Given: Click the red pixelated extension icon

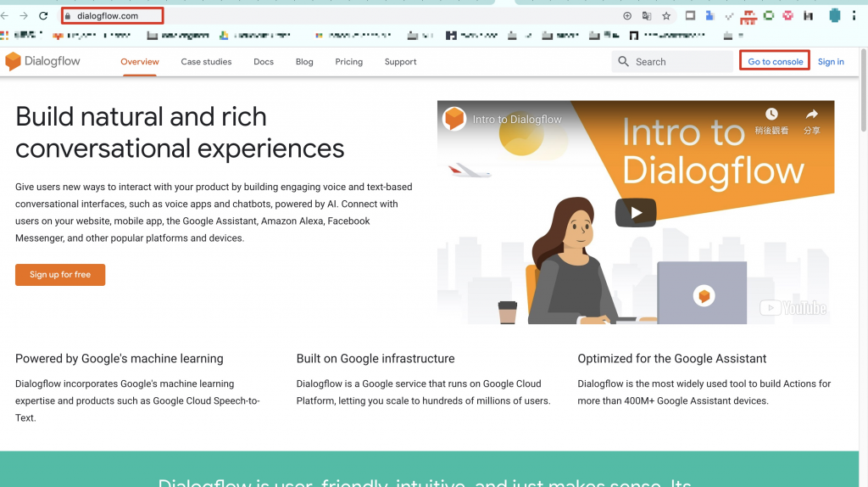Looking at the screenshot, I should click(x=748, y=17).
